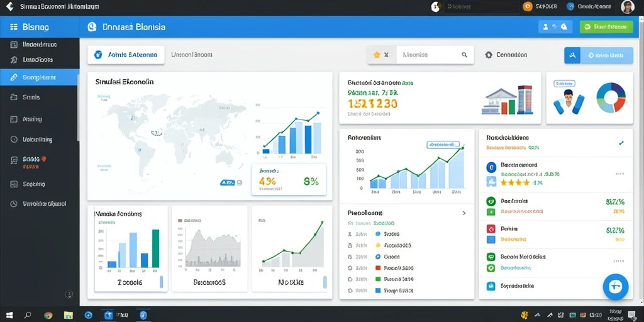Click the green square legend swatch
This screenshot has height=322, width=644.
point(378,279)
